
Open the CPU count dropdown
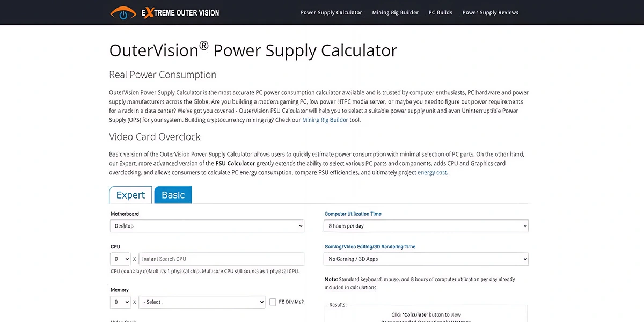pyautogui.click(x=120, y=259)
